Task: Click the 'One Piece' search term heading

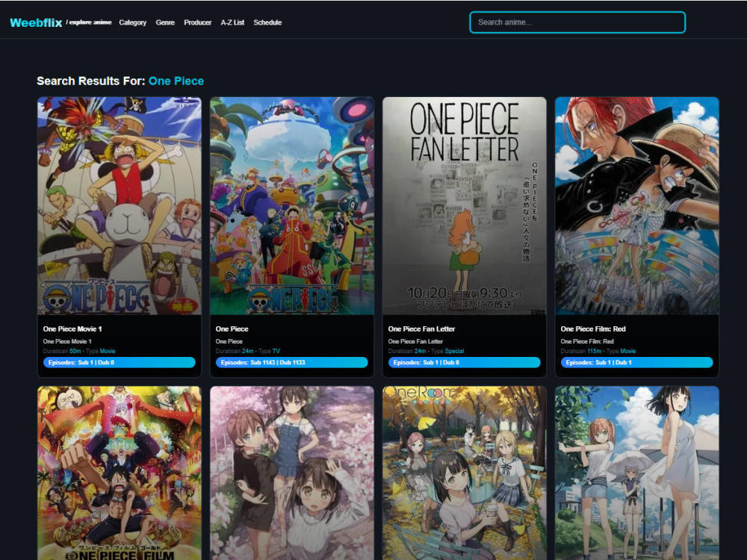Action: pyautogui.click(x=176, y=81)
